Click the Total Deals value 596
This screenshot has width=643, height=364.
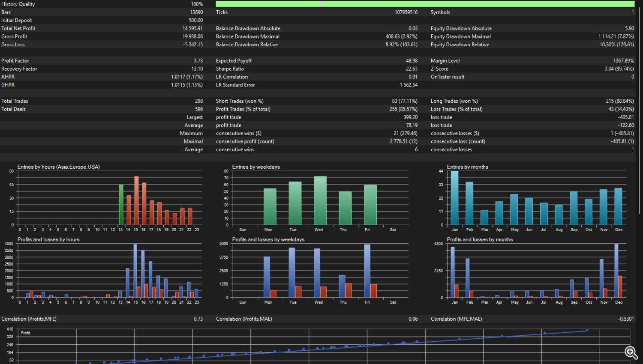[x=199, y=109]
